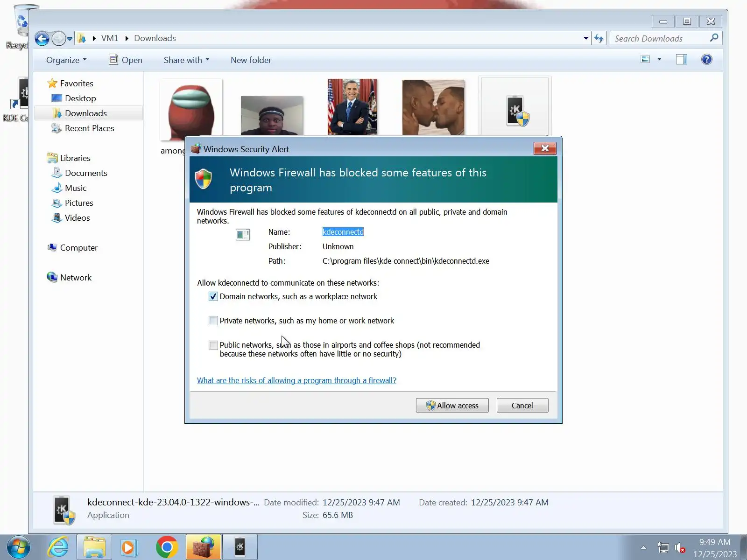The width and height of the screenshot is (747, 560).
Task: Expand VM1 breadcrumb arrow
Action: (x=127, y=38)
